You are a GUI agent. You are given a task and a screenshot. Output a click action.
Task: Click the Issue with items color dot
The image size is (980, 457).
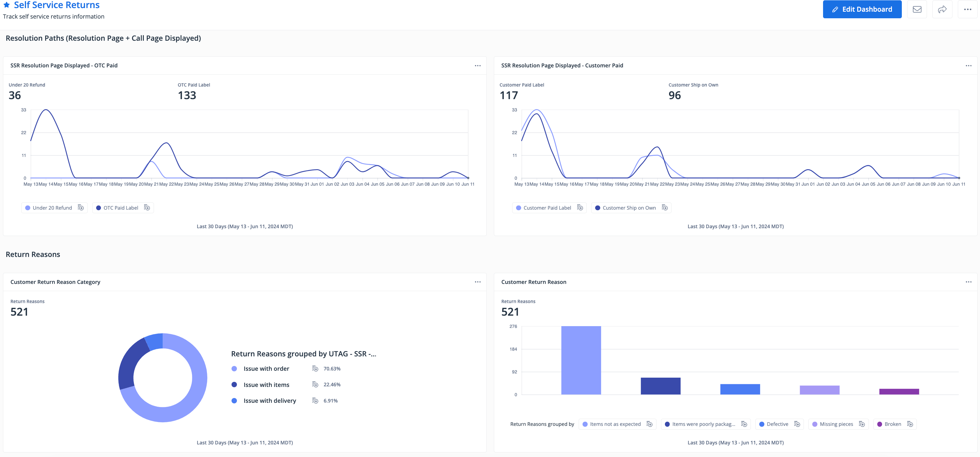point(234,385)
